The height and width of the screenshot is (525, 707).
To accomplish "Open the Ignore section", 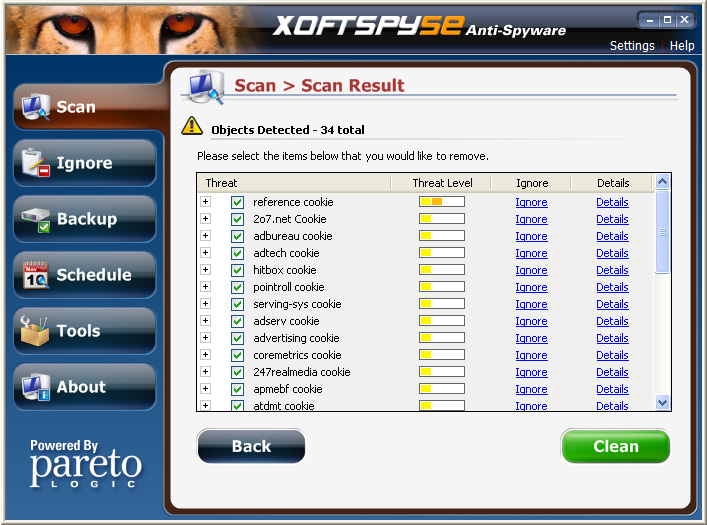I will click(85, 163).
